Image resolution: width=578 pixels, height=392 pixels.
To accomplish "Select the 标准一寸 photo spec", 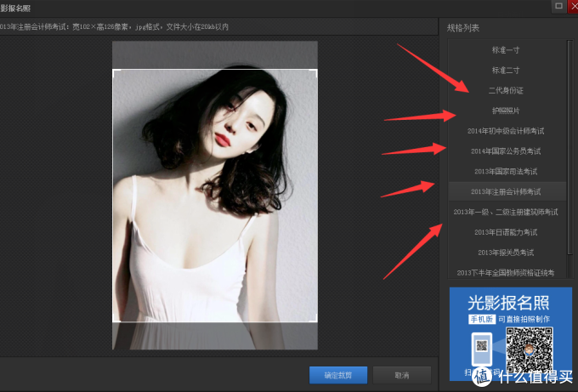I will 506,50.
